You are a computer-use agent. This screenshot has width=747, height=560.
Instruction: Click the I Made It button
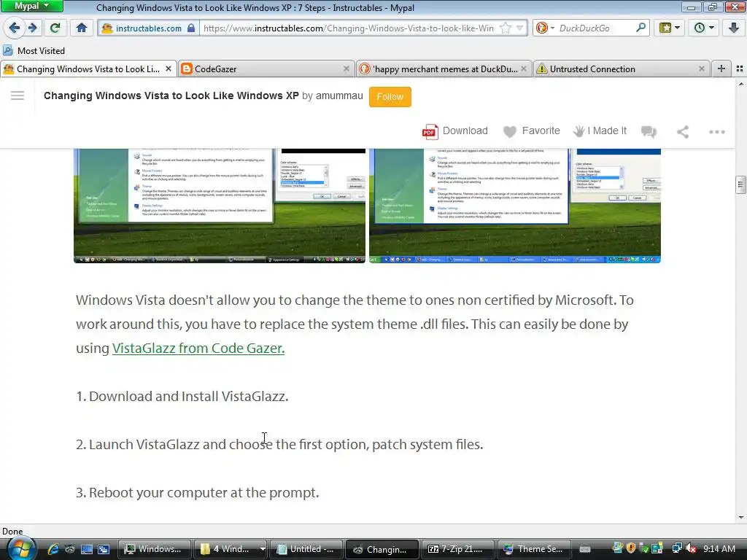point(600,131)
